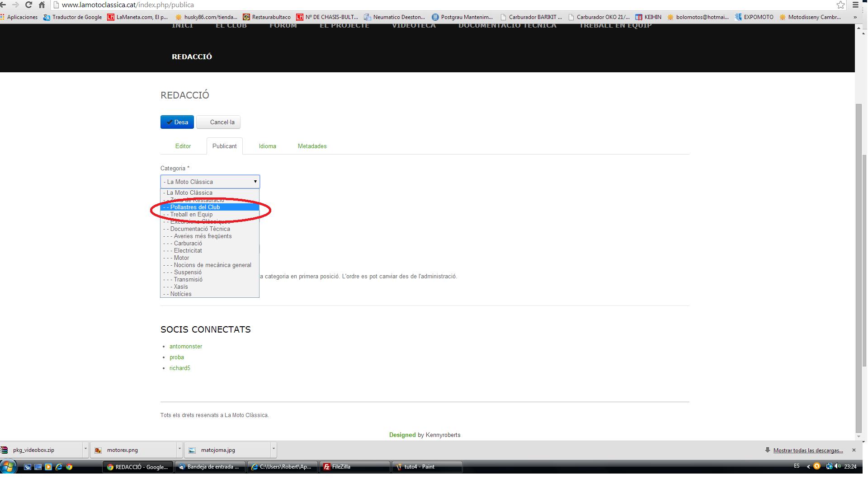
Task: Open the Windows Start menu orb
Action: pos(9,466)
